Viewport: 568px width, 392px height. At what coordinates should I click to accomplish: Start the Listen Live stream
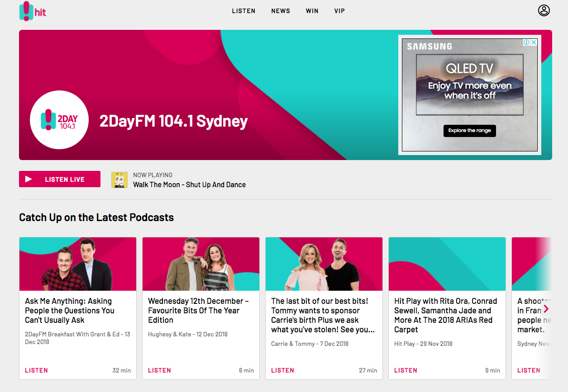pyautogui.click(x=60, y=179)
